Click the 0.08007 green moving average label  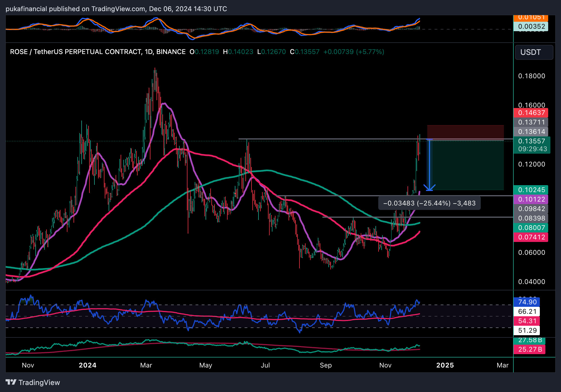pyautogui.click(x=531, y=228)
